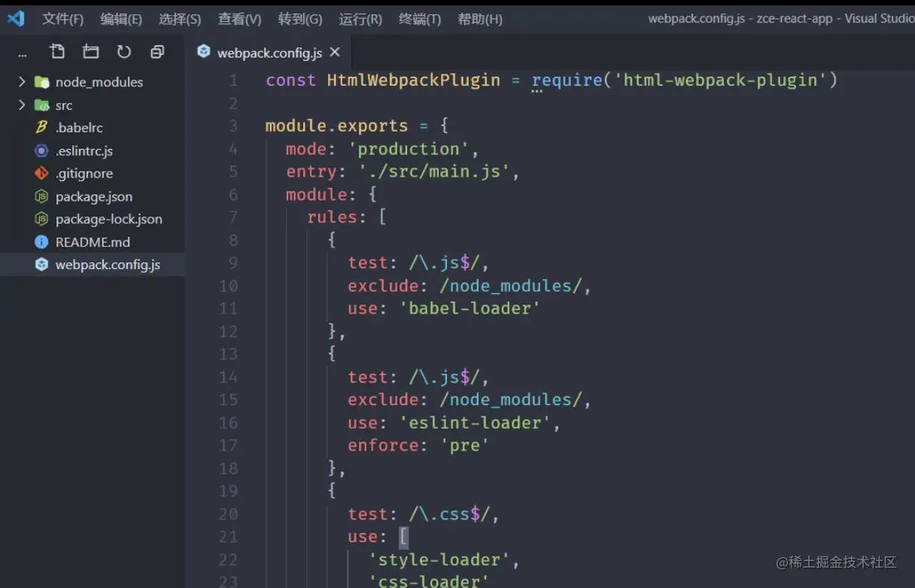
Task: Switch to the webpack.config.js editor tab
Action: pos(269,52)
